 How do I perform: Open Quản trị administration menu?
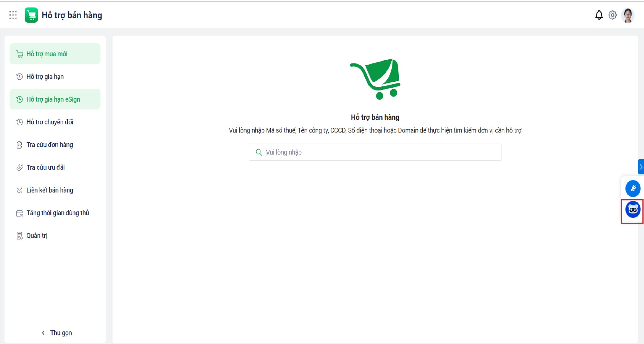pyautogui.click(x=37, y=236)
